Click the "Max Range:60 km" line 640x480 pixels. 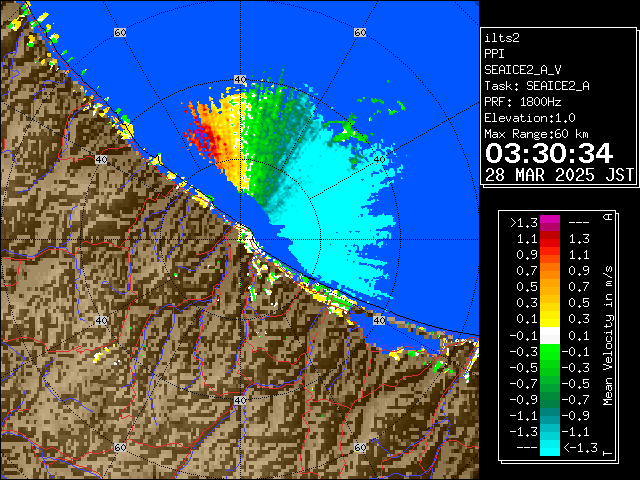click(x=536, y=134)
